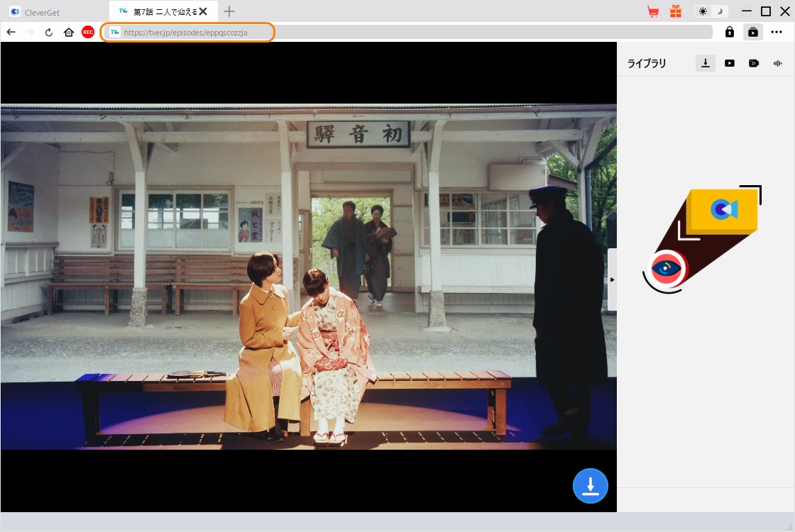Screen dimensions: 795x532
Task: Open the home page icon
Action: [x=68, y=33]
